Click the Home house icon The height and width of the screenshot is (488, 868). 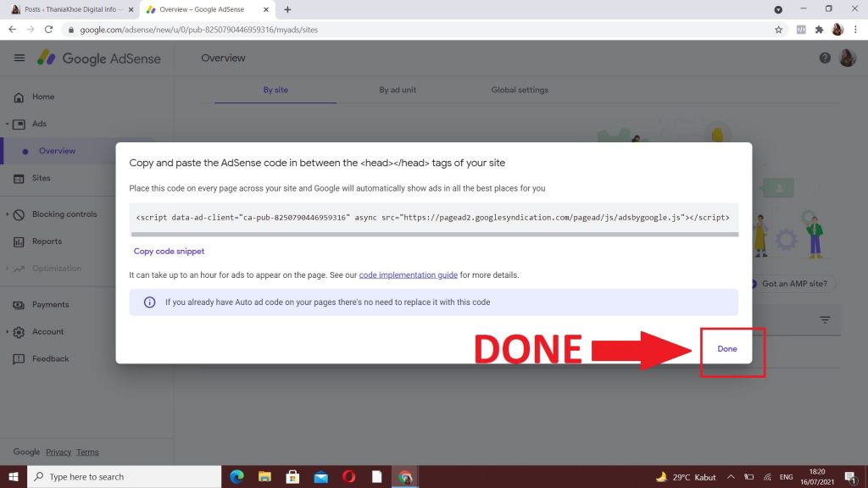[x=19, y=97]
